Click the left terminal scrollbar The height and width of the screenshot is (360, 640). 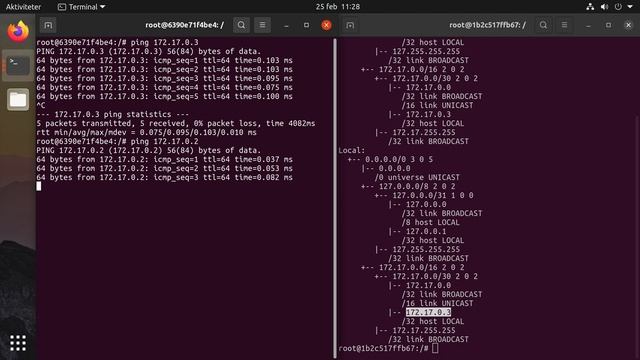[x=335, y=198]
